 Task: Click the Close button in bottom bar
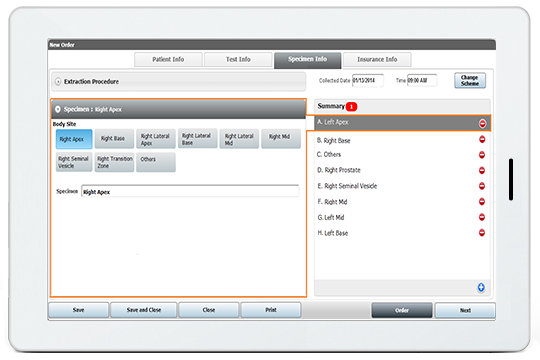(209, 310)
